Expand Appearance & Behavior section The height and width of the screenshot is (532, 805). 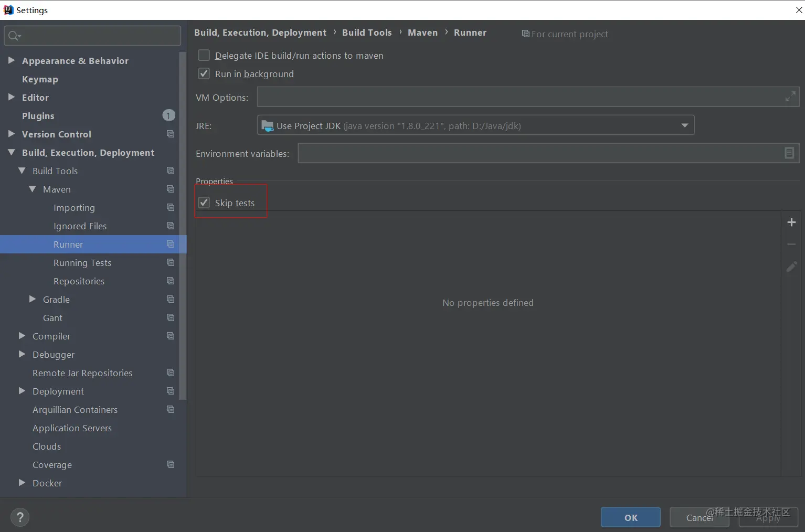coord(12,60)
